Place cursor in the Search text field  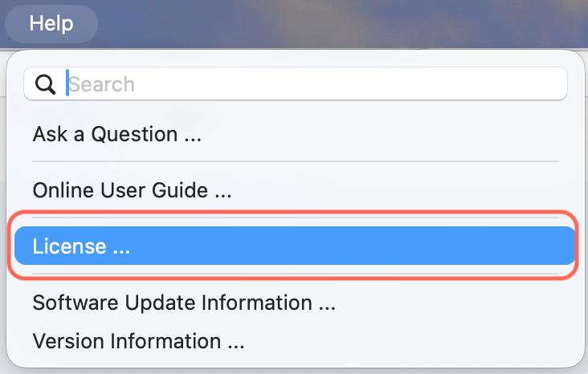tap(313, 84)
